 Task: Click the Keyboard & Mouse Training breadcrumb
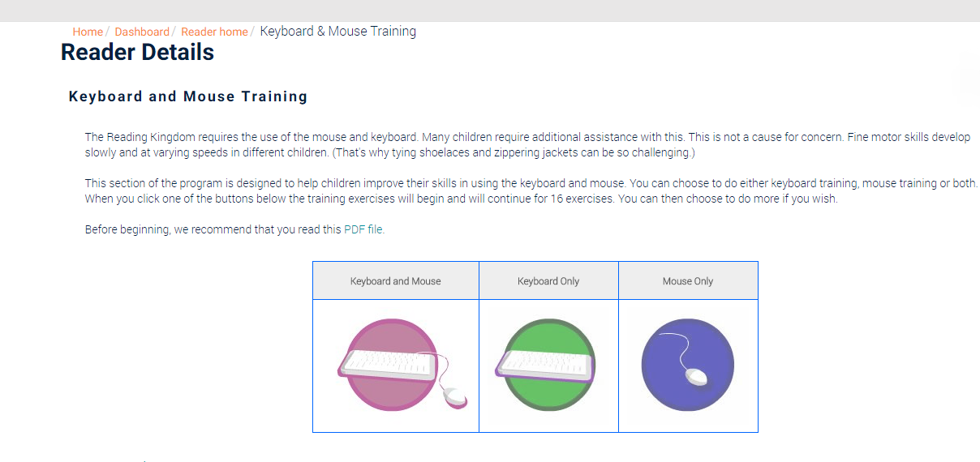[x=338, y=32]
